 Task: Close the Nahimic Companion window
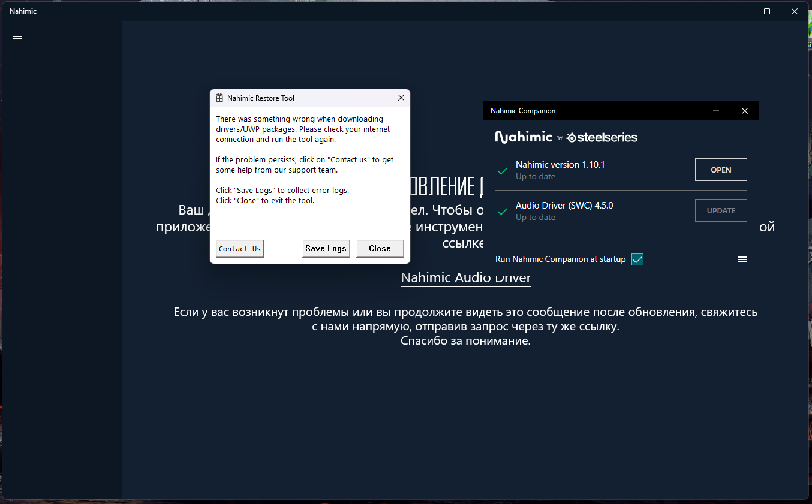click(x=744, y=111)
